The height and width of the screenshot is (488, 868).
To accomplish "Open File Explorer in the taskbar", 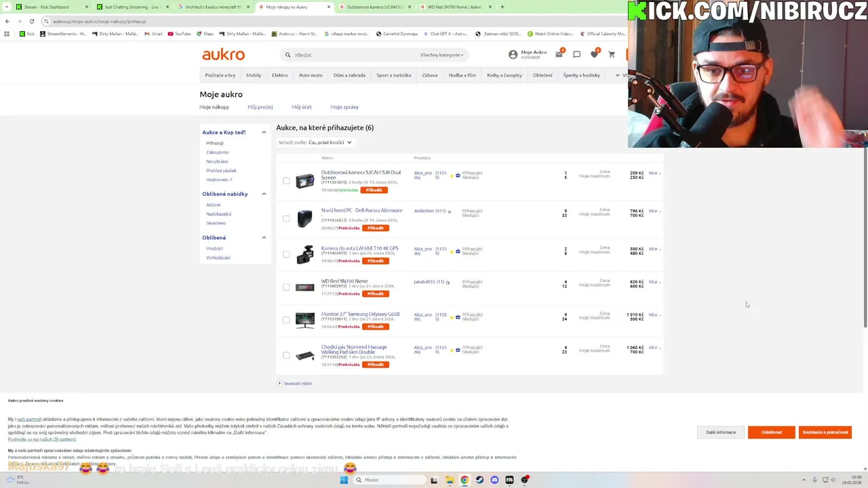I will click(449, 480).
